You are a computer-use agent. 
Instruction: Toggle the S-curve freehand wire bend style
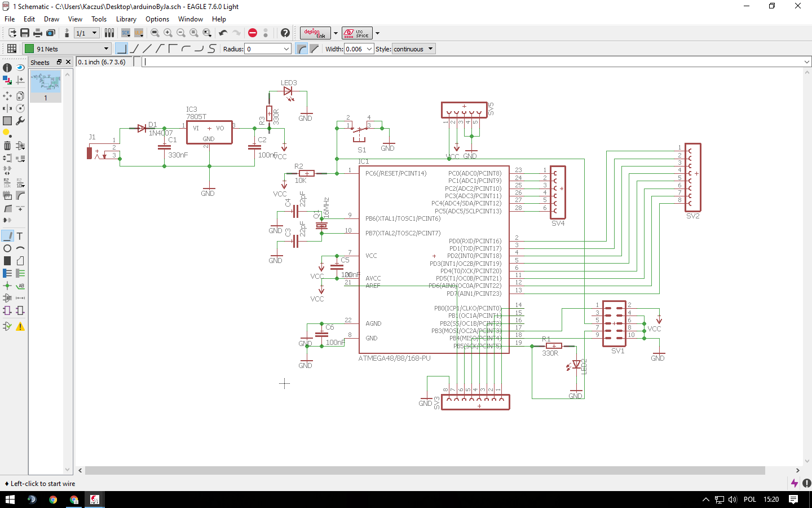(x=212, y=49)
